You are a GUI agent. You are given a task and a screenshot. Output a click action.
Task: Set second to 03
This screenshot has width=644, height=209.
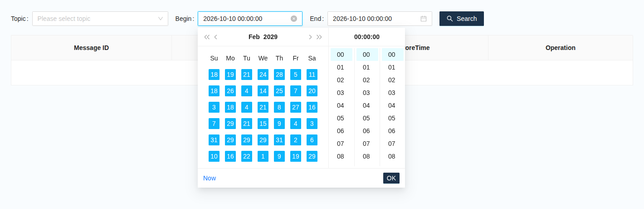[x=392, y=93]
